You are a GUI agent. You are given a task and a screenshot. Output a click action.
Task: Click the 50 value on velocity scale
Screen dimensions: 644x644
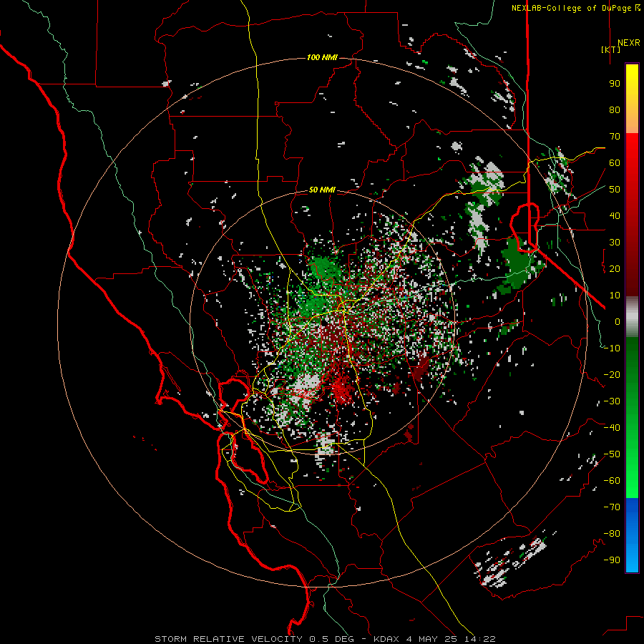click(x=615, y=190)
